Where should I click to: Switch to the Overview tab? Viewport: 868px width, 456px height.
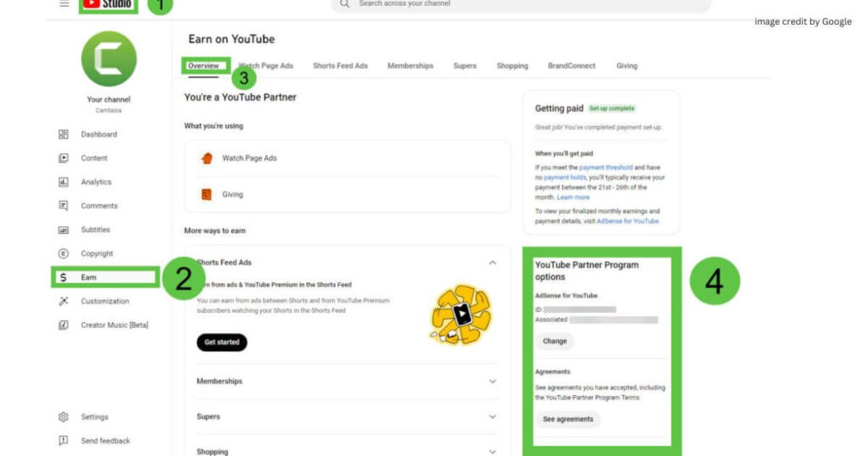(x=203, y=65)
